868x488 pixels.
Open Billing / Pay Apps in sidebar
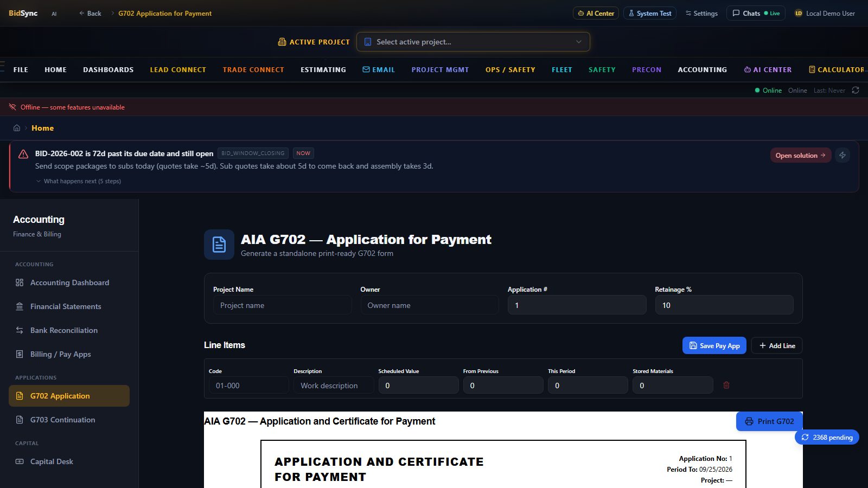tap(69, 354)
